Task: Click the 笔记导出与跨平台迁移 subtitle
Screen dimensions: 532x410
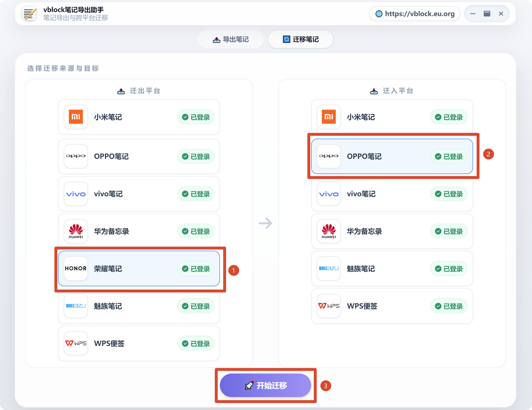Action: [76, 18]
